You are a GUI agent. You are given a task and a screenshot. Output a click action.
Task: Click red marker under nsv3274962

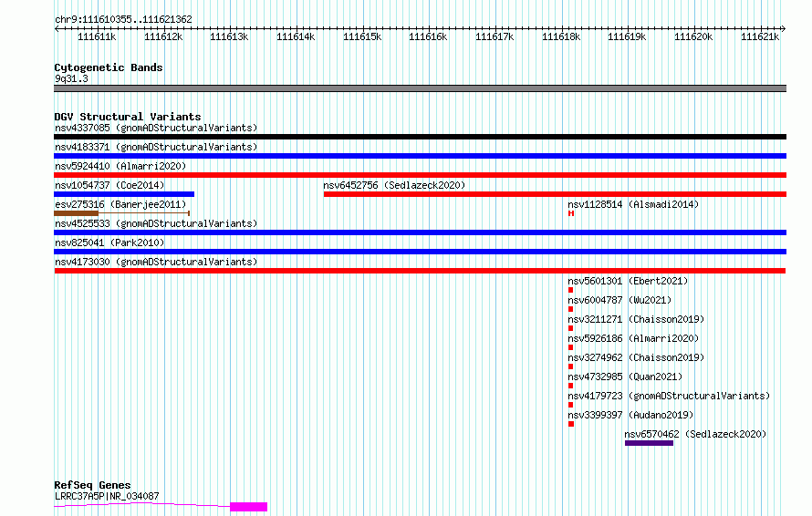point(570,366)
